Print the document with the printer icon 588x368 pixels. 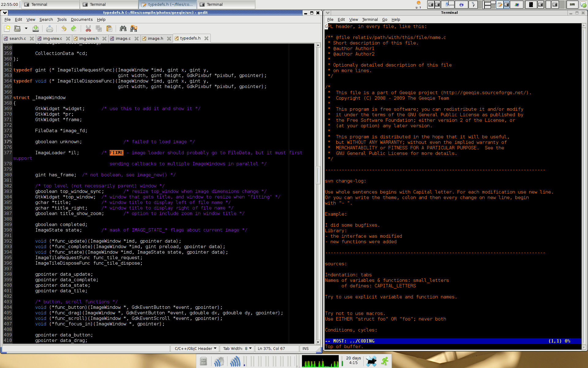pos(49,29)
